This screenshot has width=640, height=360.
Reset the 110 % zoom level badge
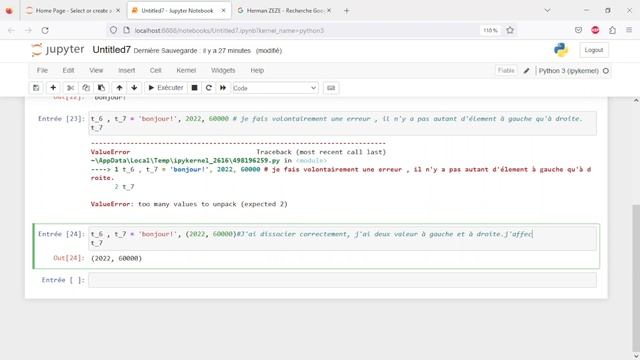[x=490, y=30]
